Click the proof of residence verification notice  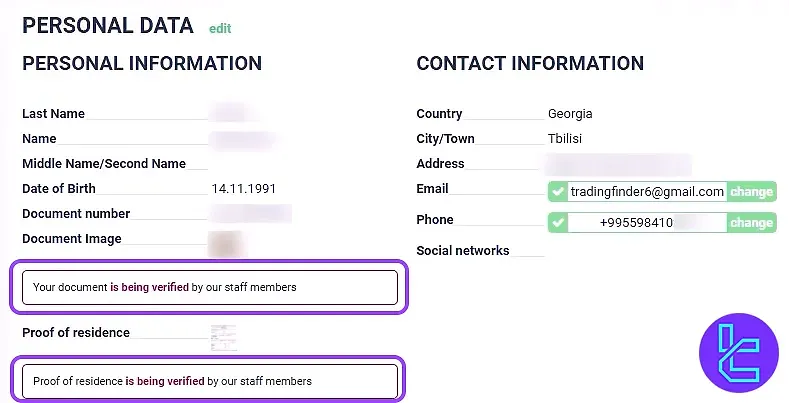(x=210, y=381)
